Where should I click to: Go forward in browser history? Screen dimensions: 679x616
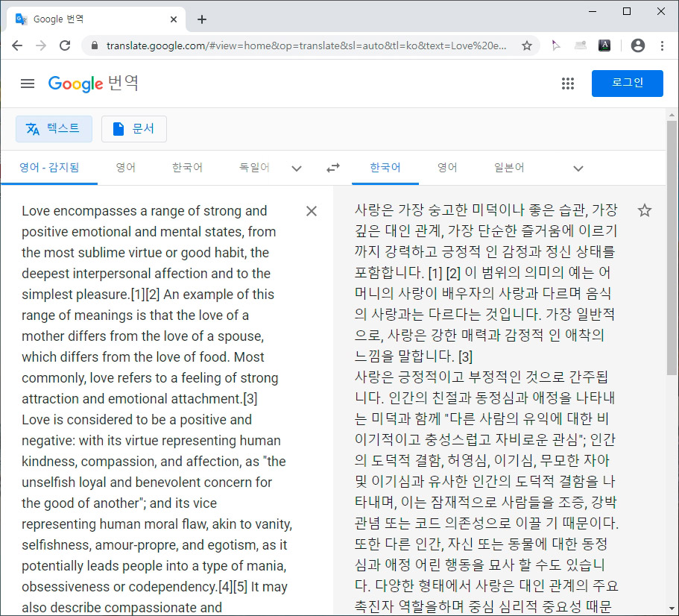click(x=41, y=45)
